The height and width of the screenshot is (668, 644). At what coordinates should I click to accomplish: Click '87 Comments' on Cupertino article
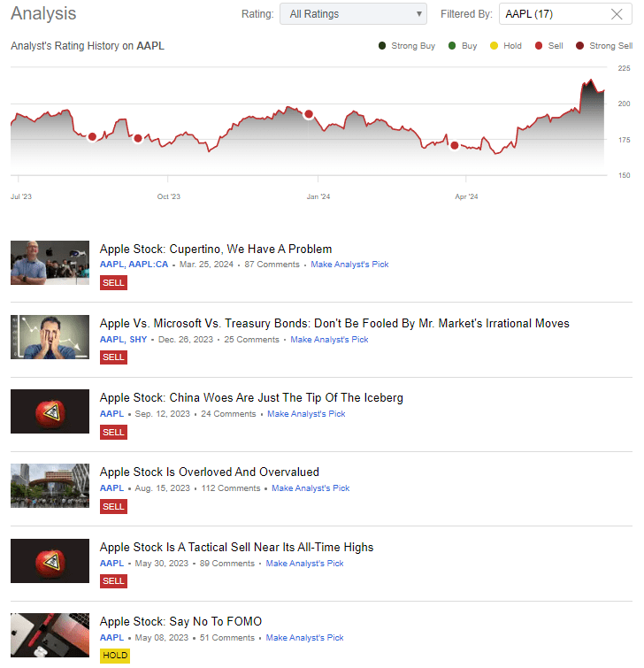[272, 265]
